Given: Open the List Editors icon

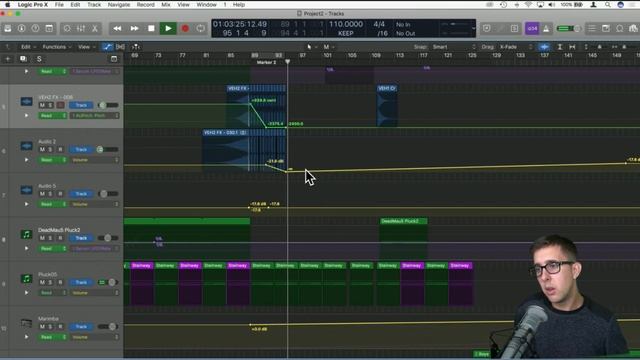Looking at the screenshot, I should coord(592,29).
